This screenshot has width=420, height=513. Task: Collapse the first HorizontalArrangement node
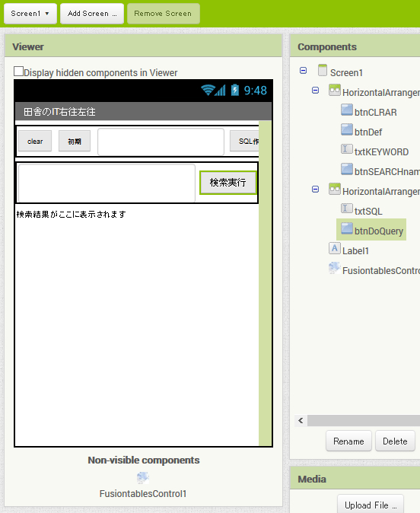click(315, 91)
